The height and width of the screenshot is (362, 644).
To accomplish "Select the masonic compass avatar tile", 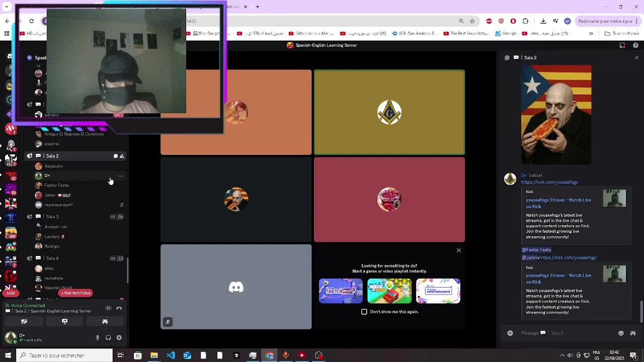I will click(x=389, y=112).
